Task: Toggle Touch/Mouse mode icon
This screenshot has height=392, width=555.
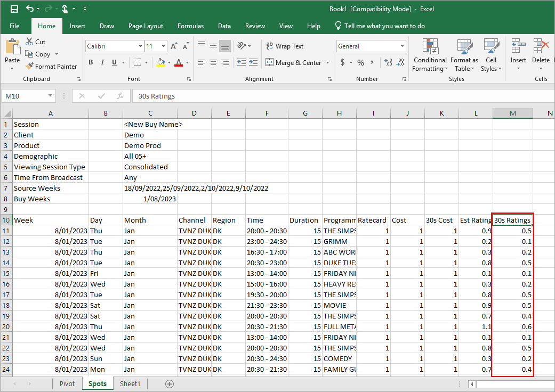Action: point(65,9)
